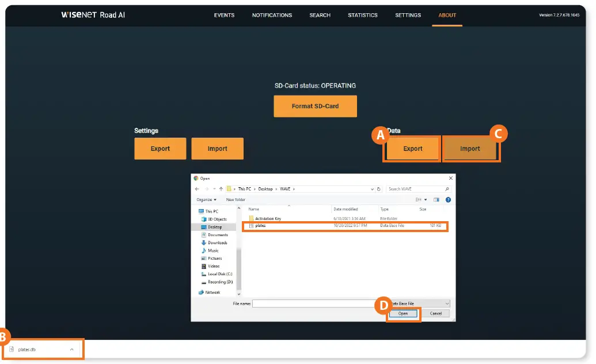
Task: Switch to the STATISTICS tab
Action: [363, 15]
